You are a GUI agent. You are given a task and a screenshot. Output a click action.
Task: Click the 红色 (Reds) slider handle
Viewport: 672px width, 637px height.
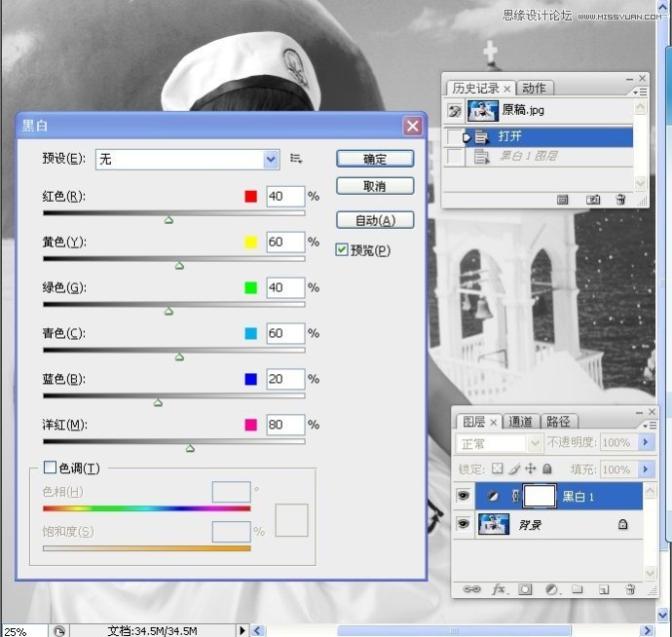pyautogui.click(x=168, y=221)
